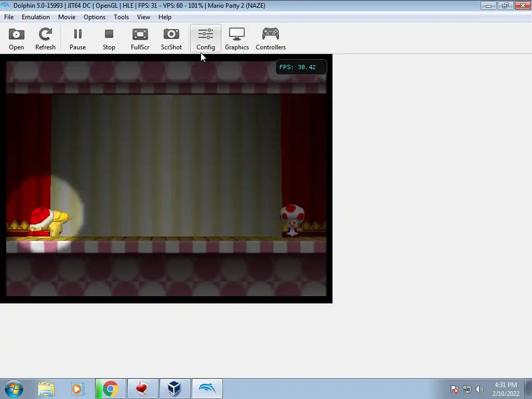Viewport: 532px width, 399px height.
Task: Click the Dolphin title bar text
Action: (x=139, y=5)
